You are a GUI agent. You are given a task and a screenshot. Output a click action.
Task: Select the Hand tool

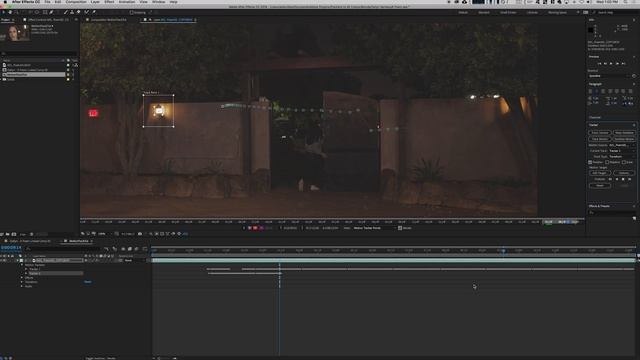pyautogui.click(x=10, y=12)
